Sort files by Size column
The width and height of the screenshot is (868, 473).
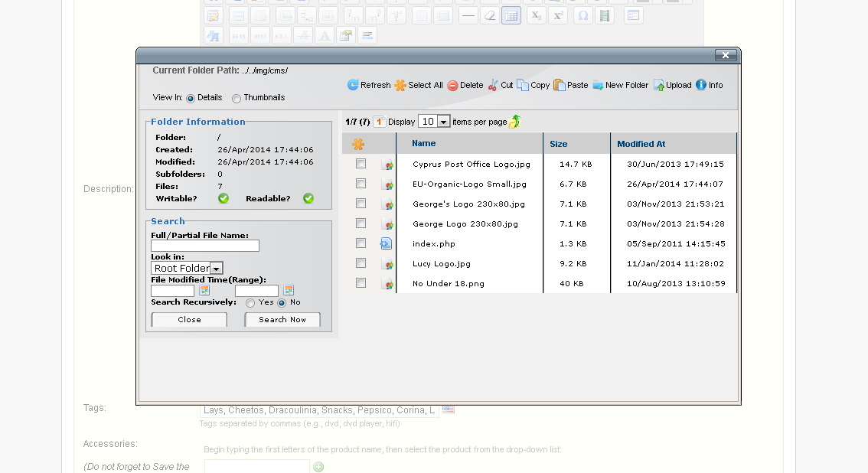pyautogui.click(x=558, y=144)
